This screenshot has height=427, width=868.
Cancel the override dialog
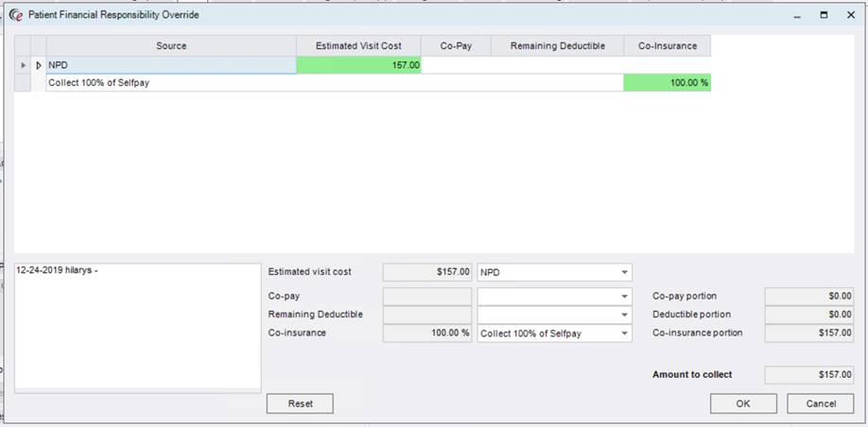[x=820, y=403]
